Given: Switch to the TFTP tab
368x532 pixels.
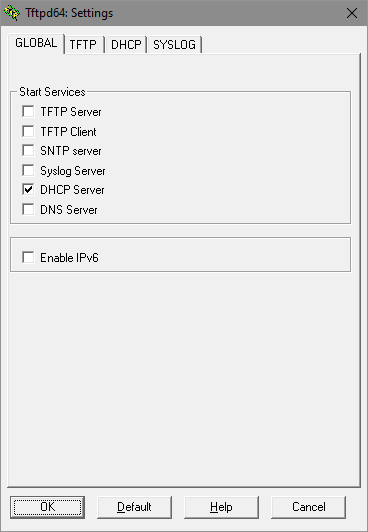Looking at the screenshot, I should click(83, 44).
